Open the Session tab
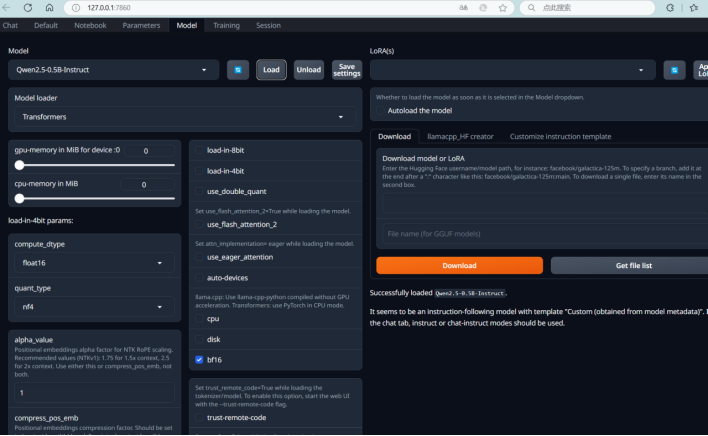This screenshot has height=436, width=708. pyautogui.click(x=268, y=25)
